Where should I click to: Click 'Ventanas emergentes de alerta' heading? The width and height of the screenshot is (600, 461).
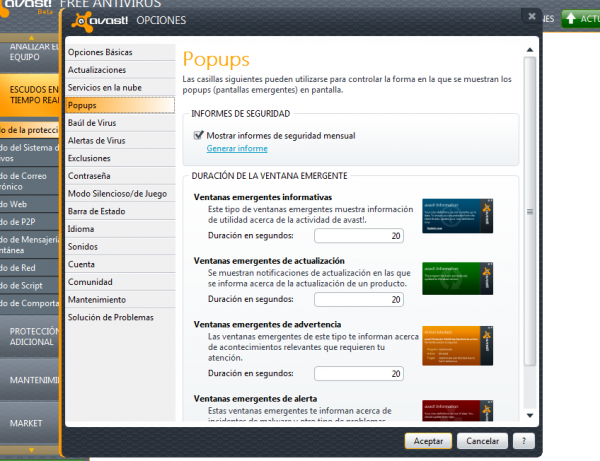pyautogui.click(x=255, y=399)
